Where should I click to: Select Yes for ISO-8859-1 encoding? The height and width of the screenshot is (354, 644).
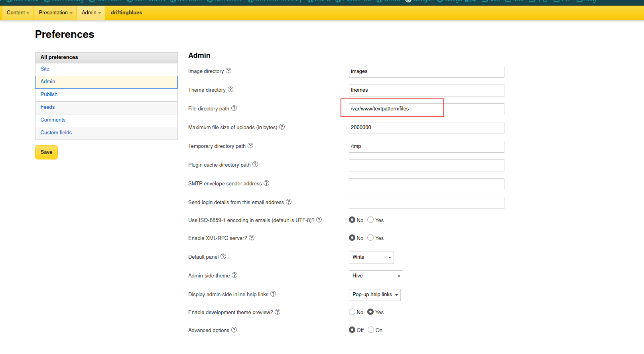coord(370,220)
